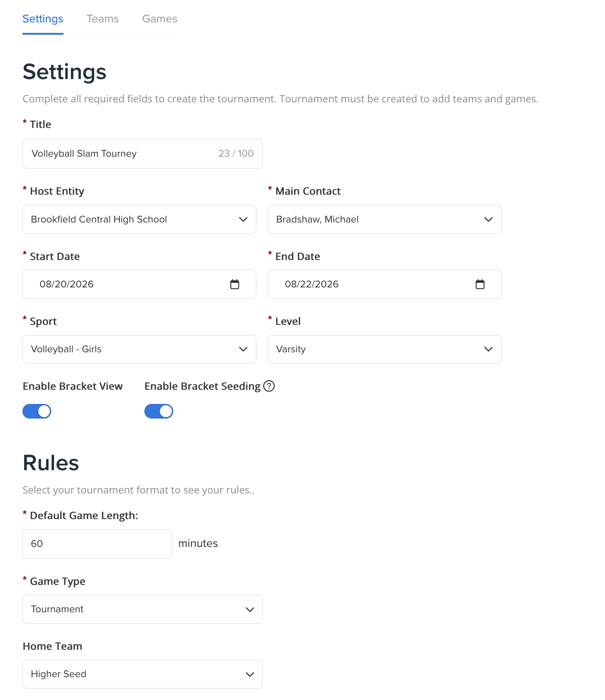Expand the Sport dropdown showing Volleyball - Girls
Screen dimensions: 605x700
139,349
